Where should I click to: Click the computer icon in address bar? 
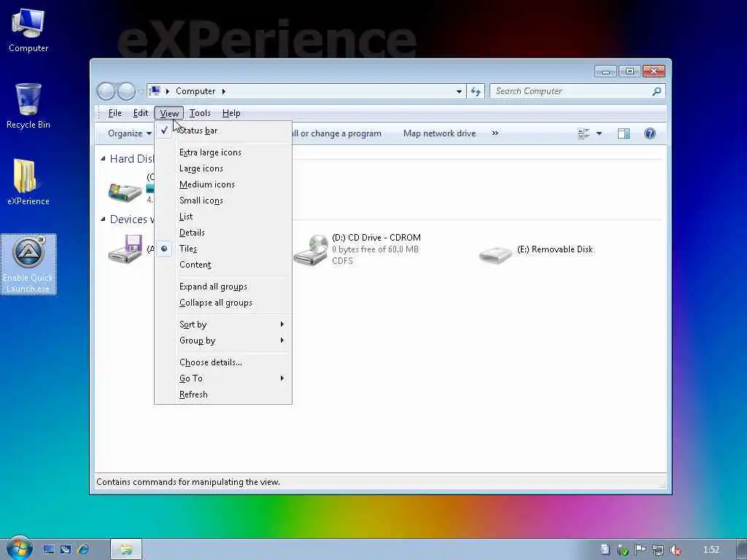point(155,90)
